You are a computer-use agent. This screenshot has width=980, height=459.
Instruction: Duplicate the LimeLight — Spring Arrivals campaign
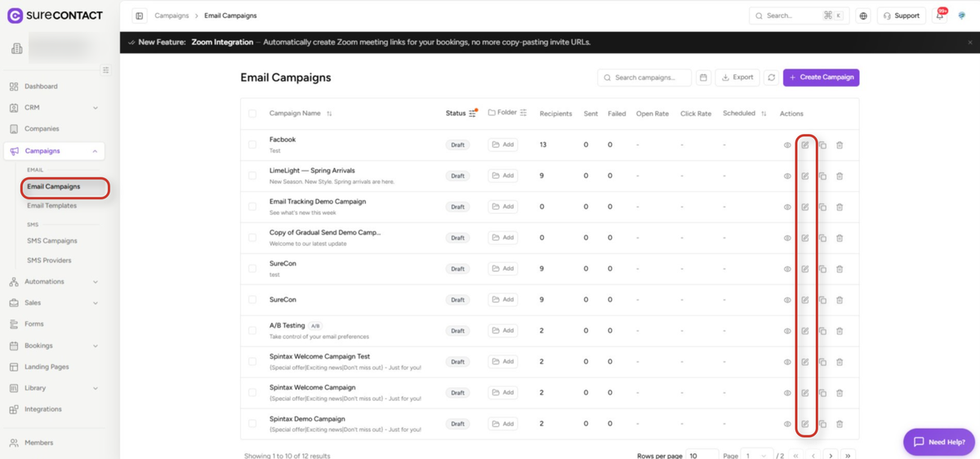(x=822, y=176)
